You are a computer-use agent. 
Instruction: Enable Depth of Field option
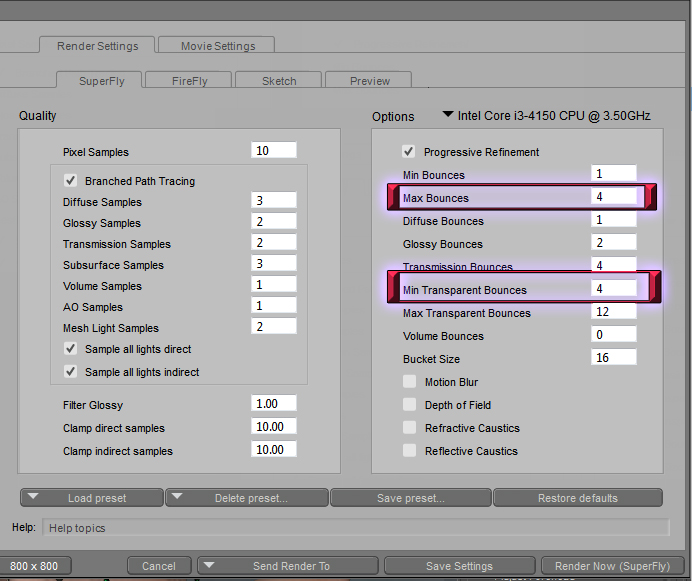409,405
